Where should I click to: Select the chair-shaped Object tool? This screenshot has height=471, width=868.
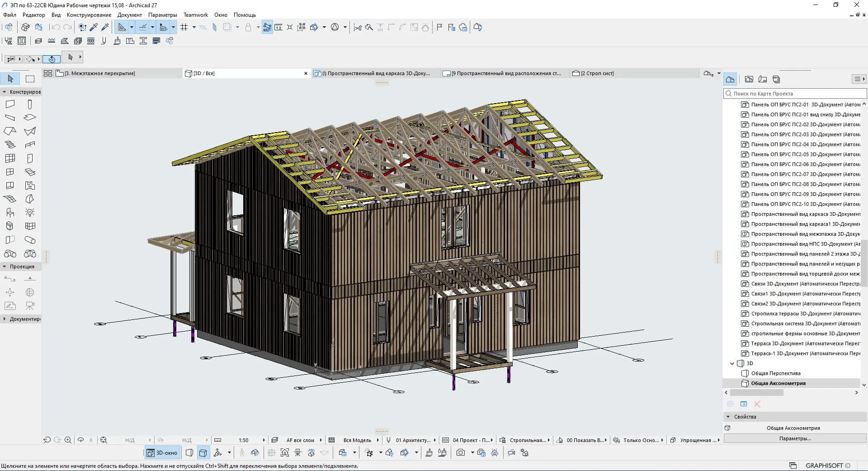(10, 213)
